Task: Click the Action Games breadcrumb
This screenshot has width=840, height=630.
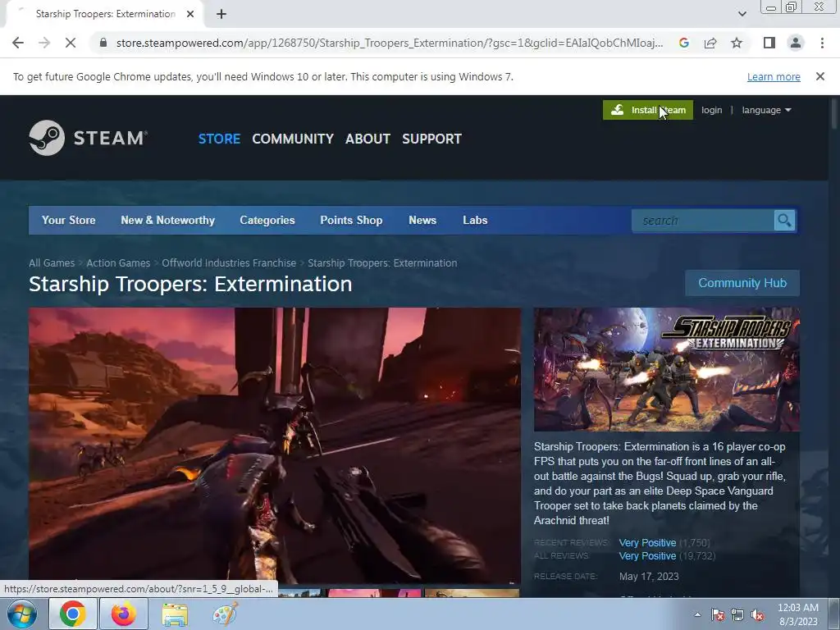Action: click(118, 263)
